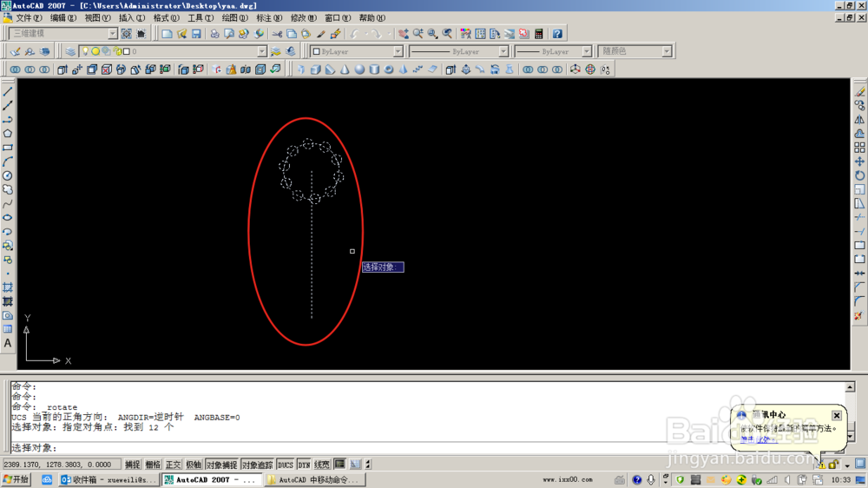
Task: Toggle DUCS dynamic UCS
Action: (286, 465)
